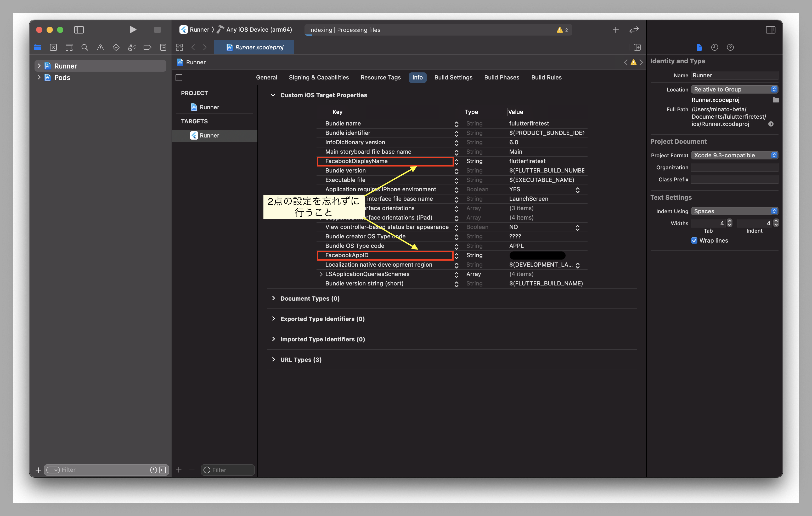Uncheck the Wrap lines checkbox

[x=694, y=240]
